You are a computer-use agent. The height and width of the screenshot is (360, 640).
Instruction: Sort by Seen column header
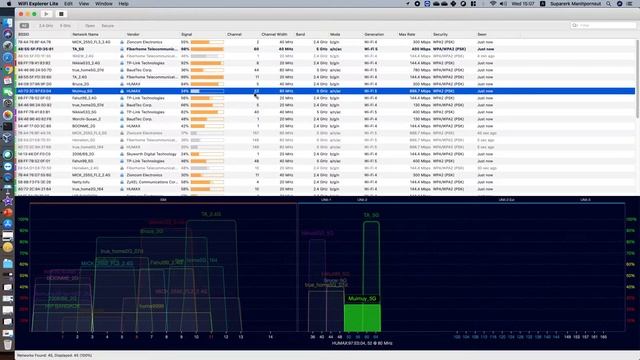482,35
